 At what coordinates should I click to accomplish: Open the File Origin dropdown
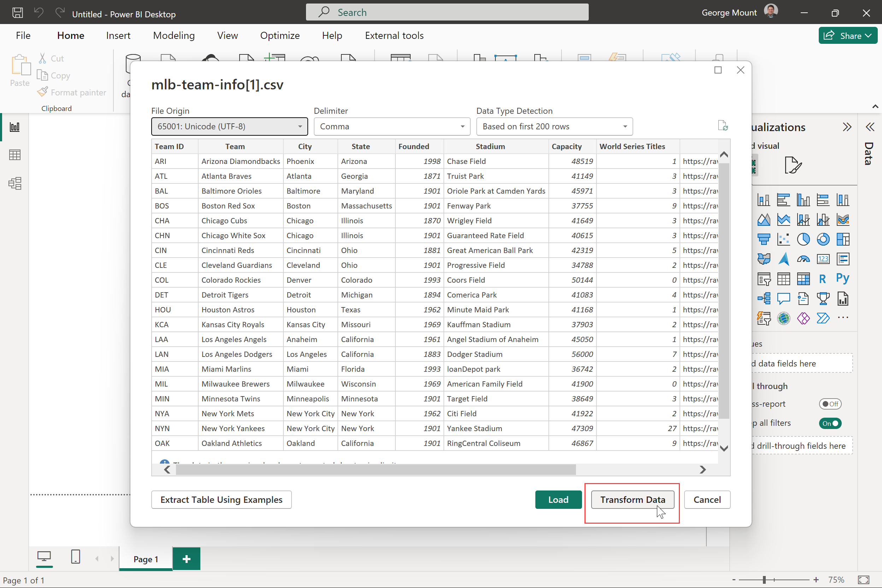tap(229, 127)
